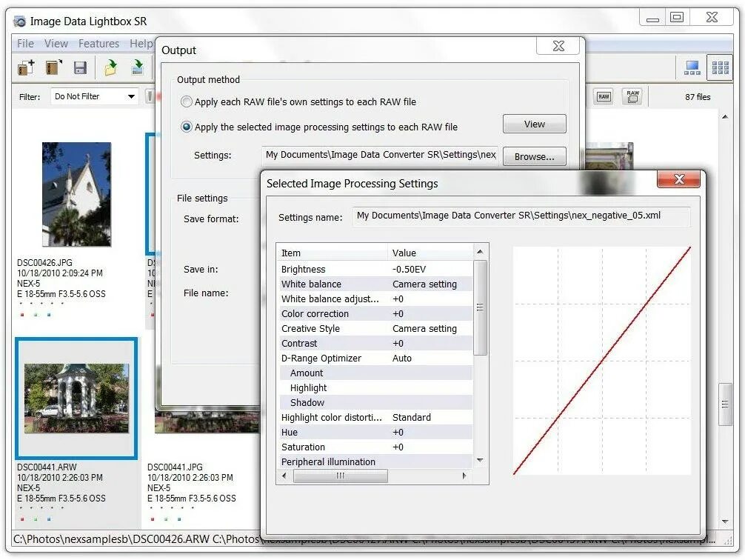
Task: Switch to preview with filmstrip view icon
Action: pos(692,68)
